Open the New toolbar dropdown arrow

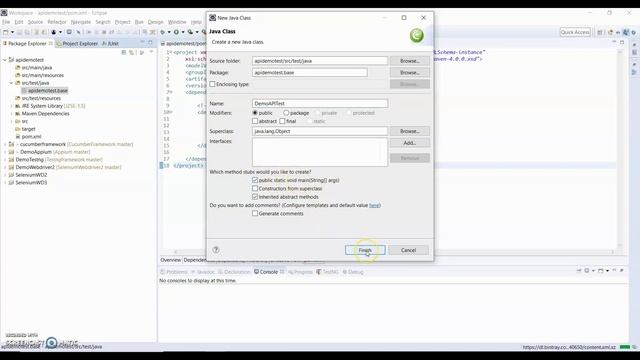(x=12, y=32)
